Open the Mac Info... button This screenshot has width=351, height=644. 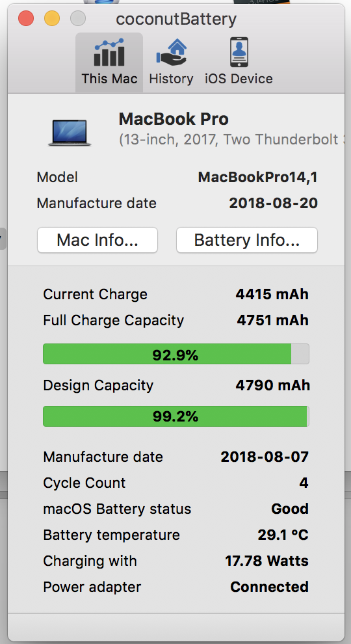pos(97,240)
